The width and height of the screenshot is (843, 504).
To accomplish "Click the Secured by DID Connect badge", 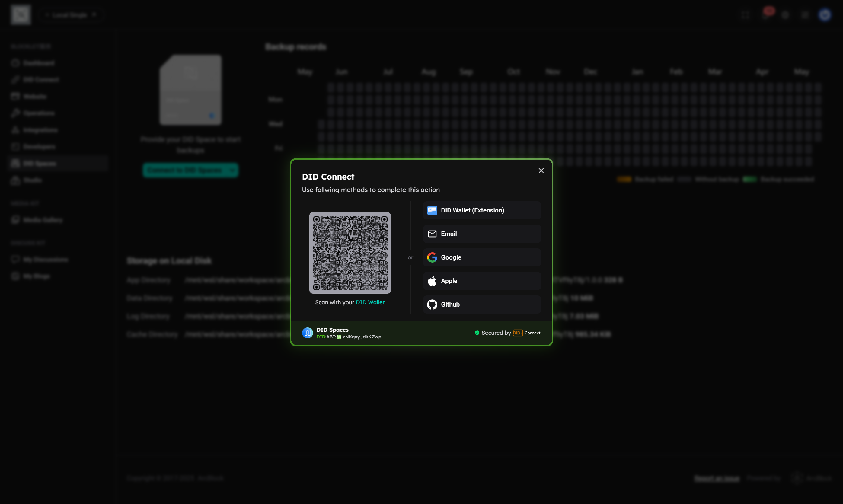I will pos(507,333).
